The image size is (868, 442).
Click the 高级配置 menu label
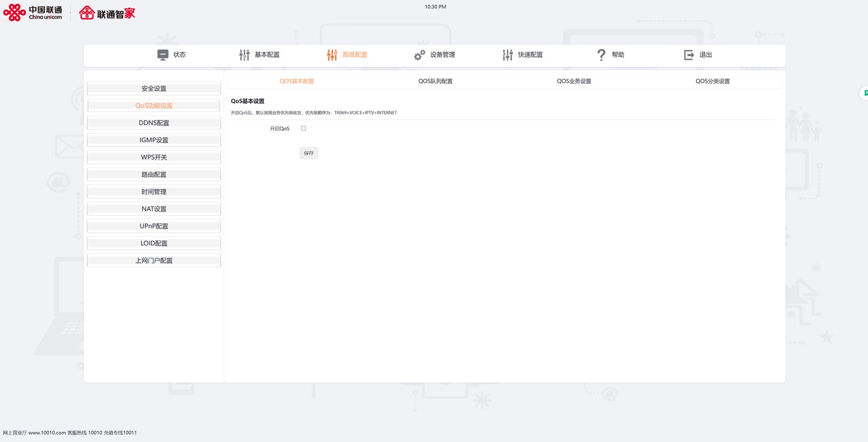click(x=355, y=55)
